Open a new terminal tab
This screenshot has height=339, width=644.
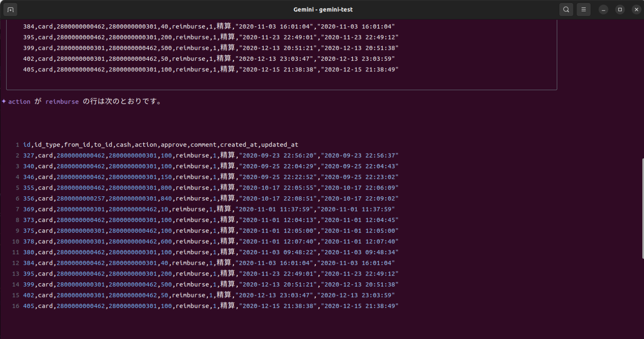(10, 9)
